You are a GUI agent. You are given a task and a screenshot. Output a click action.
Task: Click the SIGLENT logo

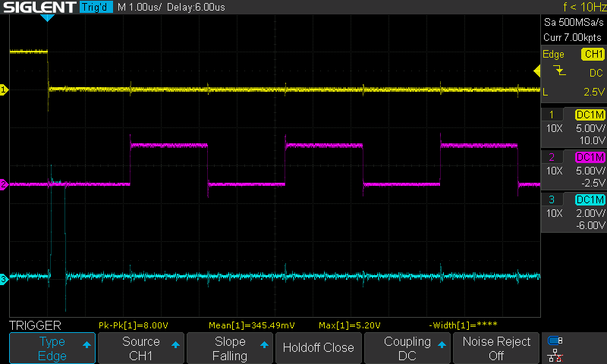(x=39, y=7)
